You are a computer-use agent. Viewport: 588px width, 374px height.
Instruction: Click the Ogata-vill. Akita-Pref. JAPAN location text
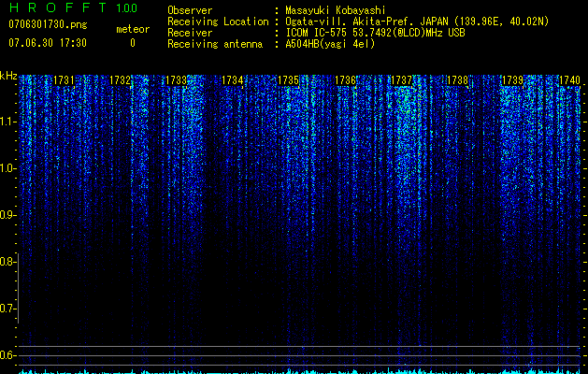[417, 22]
